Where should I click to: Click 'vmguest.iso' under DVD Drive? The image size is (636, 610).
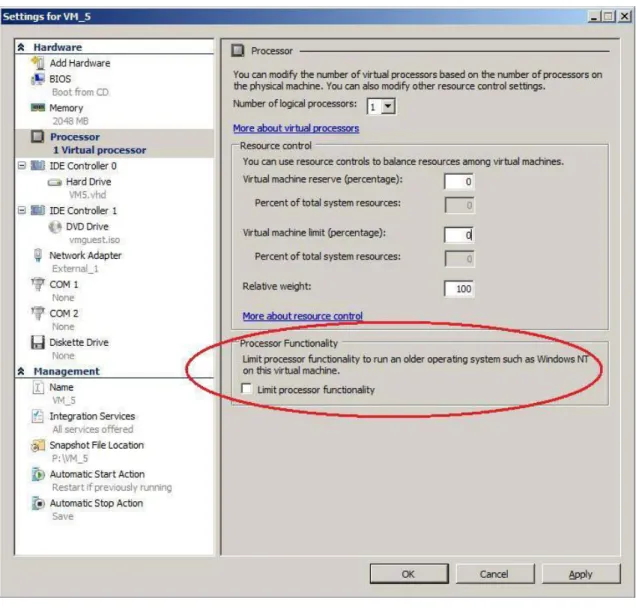pos(94,240)
